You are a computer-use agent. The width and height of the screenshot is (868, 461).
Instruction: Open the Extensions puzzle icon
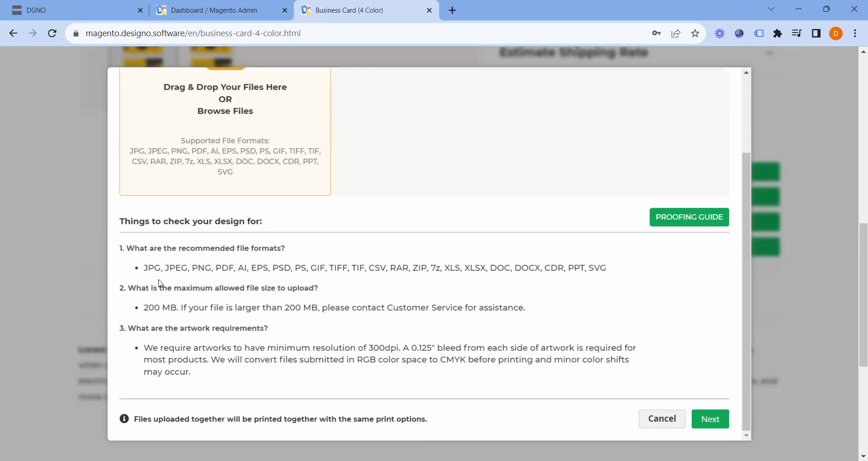pos(778,33)
